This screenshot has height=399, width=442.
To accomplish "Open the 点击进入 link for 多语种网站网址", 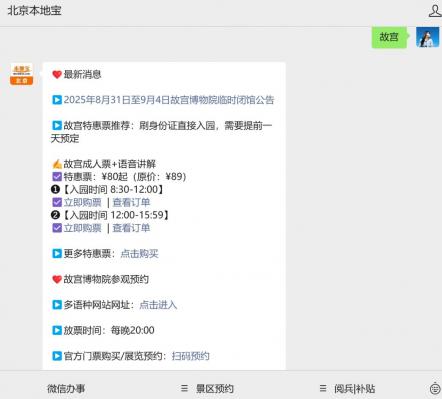I will pos(158,305).
